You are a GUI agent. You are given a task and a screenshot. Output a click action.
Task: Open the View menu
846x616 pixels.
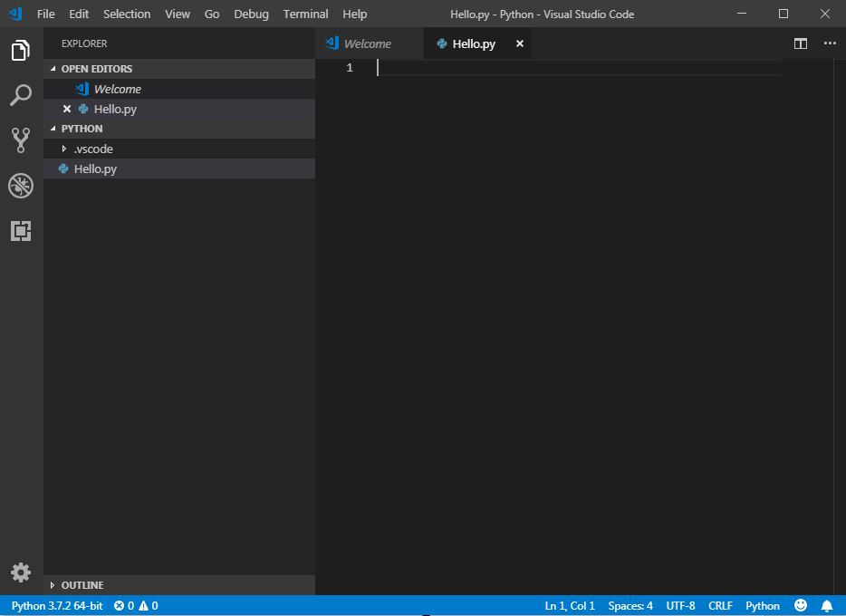[x=178, y=14]
